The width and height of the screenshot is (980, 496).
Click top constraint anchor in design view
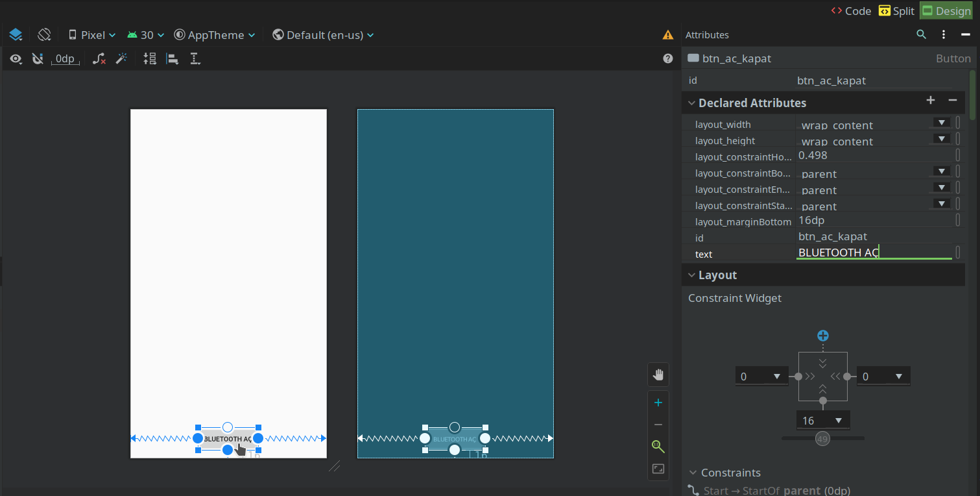pos(228,427)
